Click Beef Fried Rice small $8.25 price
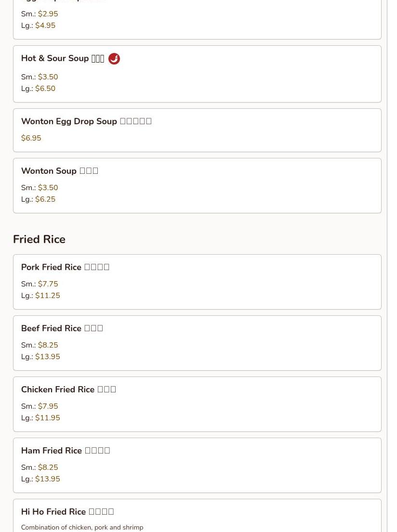The width and height of the screenshot is (397, 532). point(48,345)
